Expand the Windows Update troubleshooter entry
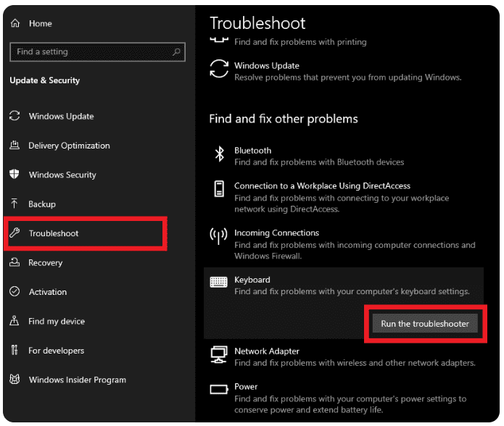The width and height of the screenshot is (504, 426). [x=344, y=71]
